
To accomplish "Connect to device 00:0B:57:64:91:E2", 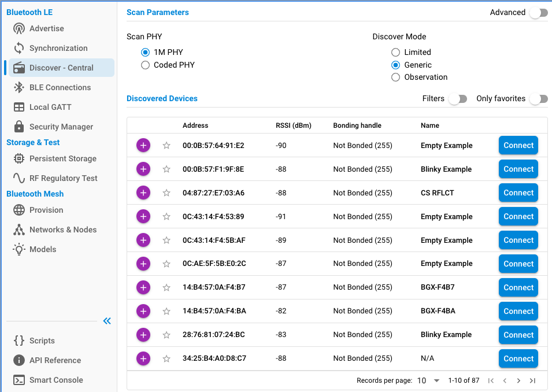I will click(518, 146).
